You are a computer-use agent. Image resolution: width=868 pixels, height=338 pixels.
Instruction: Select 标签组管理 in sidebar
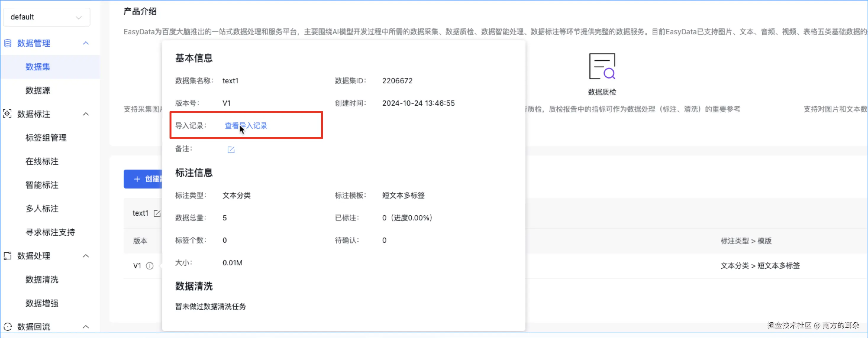(x=46, y=138)
